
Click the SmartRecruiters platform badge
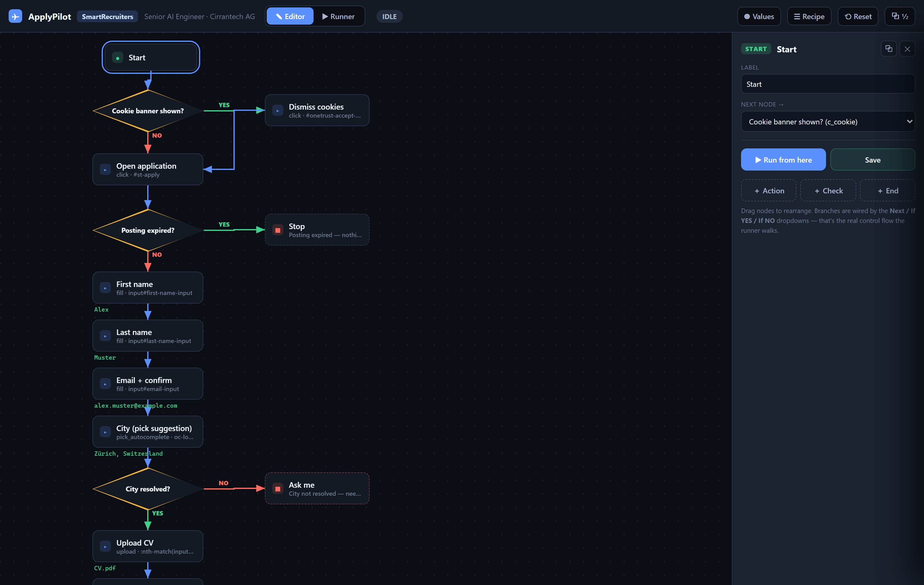tap(107, 17)
